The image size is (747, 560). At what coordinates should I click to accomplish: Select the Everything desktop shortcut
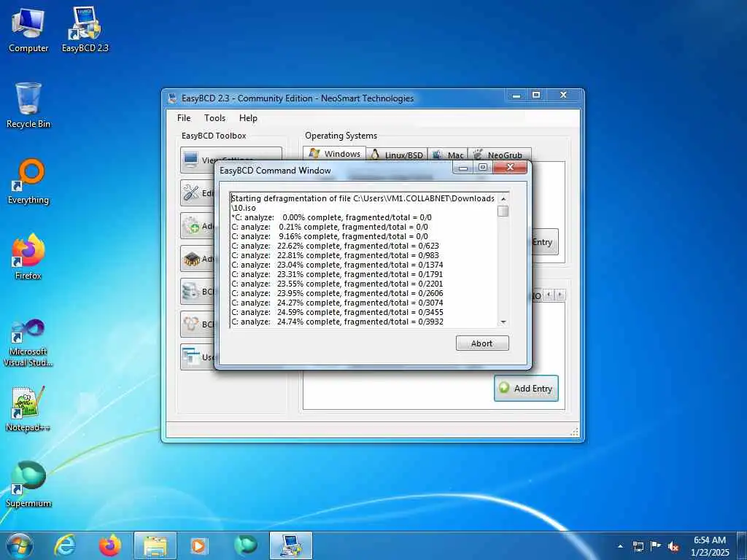coord(28,182)
